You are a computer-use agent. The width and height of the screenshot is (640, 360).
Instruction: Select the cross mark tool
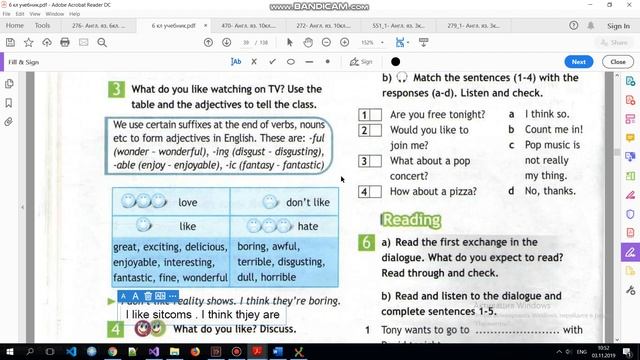pyautogui.click(x=254, y=62)
